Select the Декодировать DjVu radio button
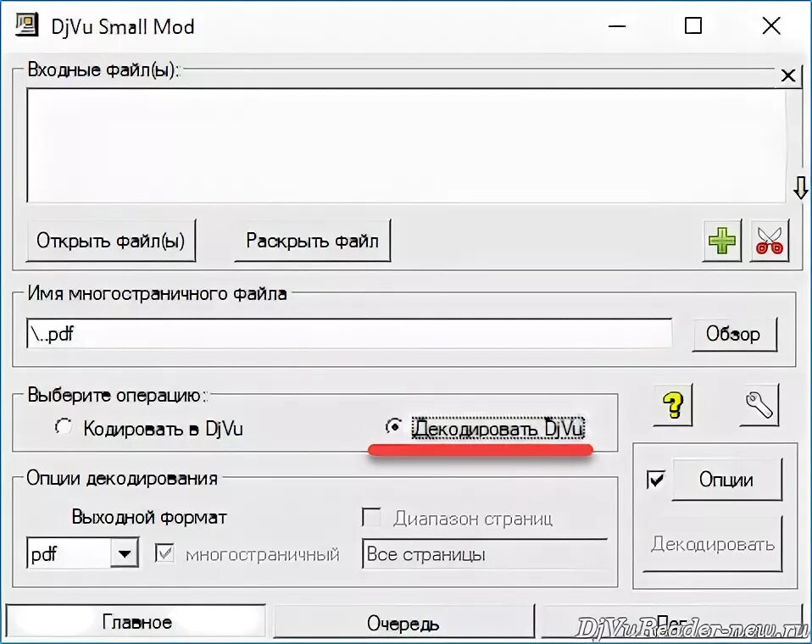The height and width of the screenshot is (644, 812). (x=393, y=427)
